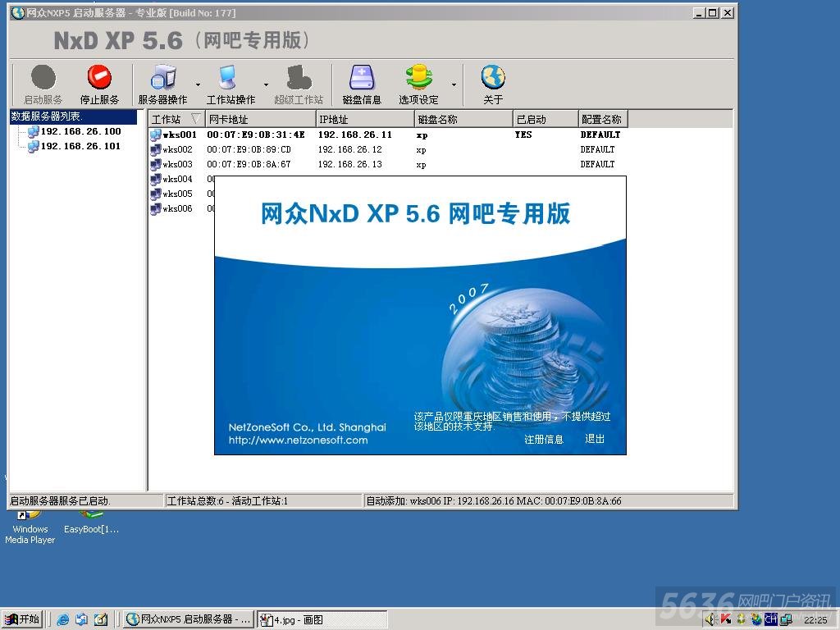Open the 关于 about dialog
The width and height of the screenshot is (840, 630).
[493, 84]
